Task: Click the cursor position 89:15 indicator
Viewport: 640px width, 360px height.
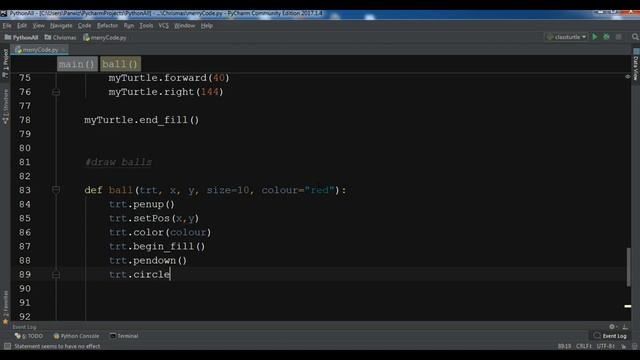Action: [564, 346]
